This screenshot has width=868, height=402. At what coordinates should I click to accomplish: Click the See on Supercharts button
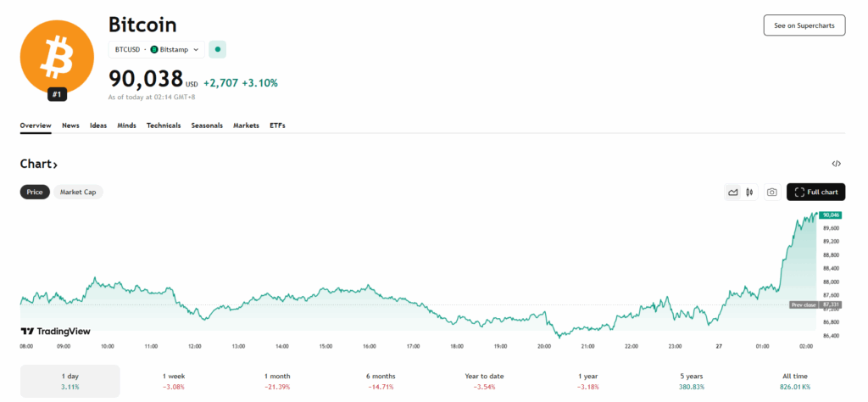804,25
